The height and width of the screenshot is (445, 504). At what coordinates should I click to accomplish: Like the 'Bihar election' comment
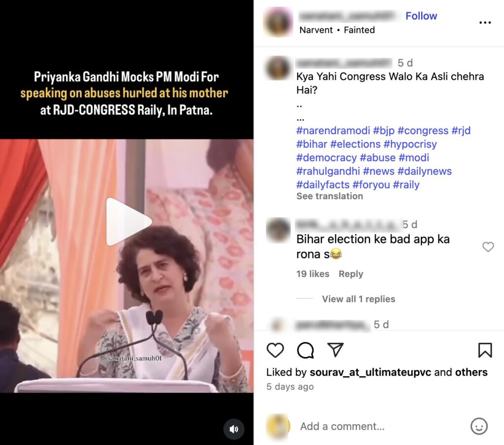(x=488, y=246)
